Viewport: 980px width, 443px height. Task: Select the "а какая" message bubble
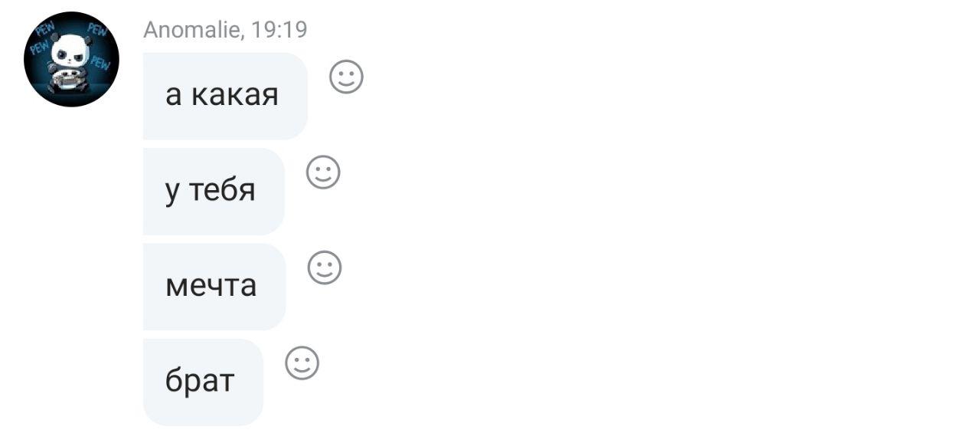point(225,96)
